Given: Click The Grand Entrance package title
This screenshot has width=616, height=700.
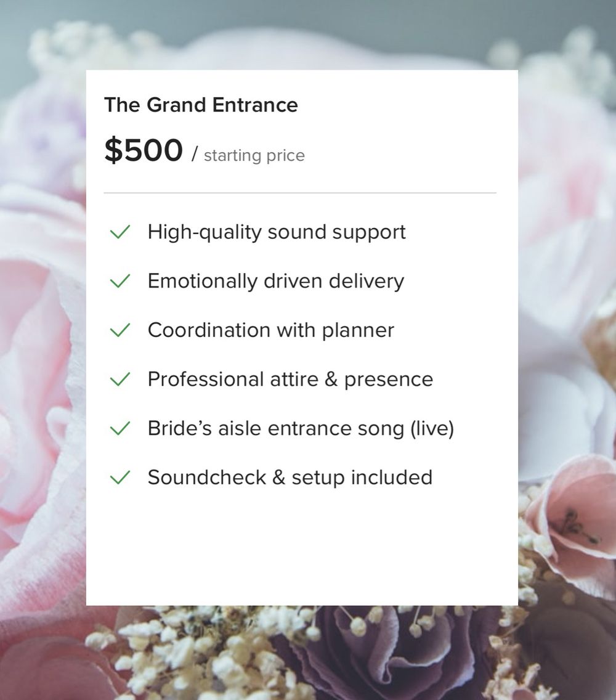Looking at the screenshot, I should coord(201,105).
